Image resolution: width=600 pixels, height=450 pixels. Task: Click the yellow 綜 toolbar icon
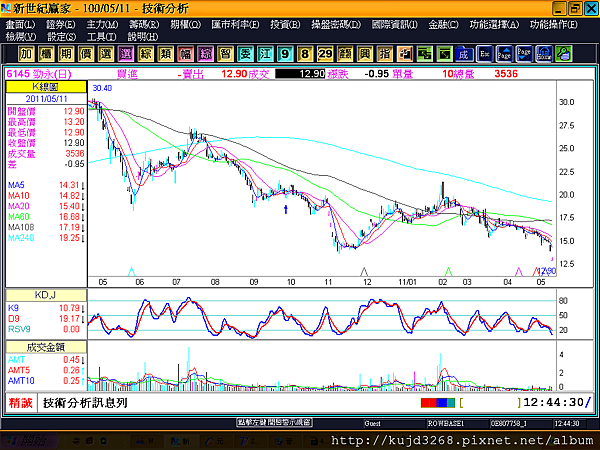[145, 54]
